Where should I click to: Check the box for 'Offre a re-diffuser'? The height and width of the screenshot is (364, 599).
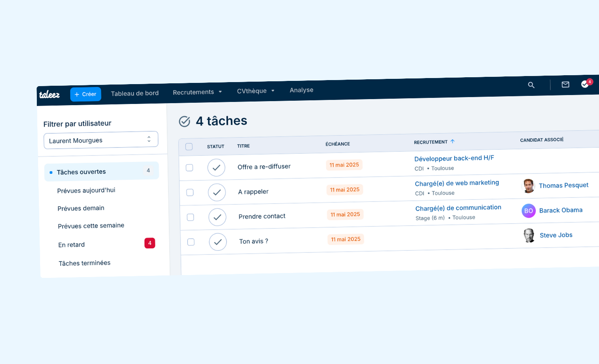(x=189, y=167)
